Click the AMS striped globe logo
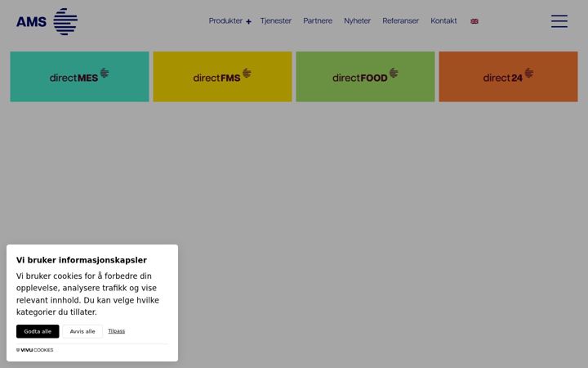 [65, 21]
